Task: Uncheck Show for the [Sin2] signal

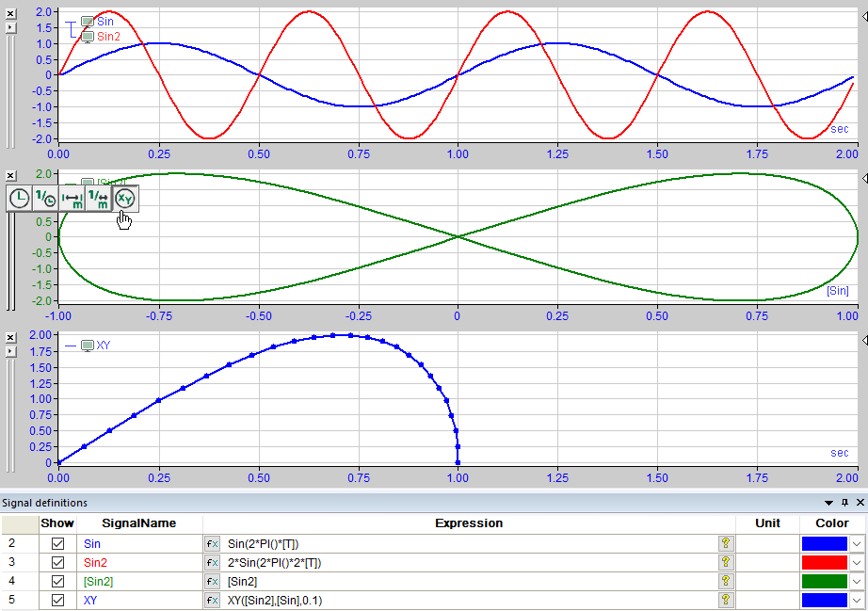Action: [x=57, y=582]
